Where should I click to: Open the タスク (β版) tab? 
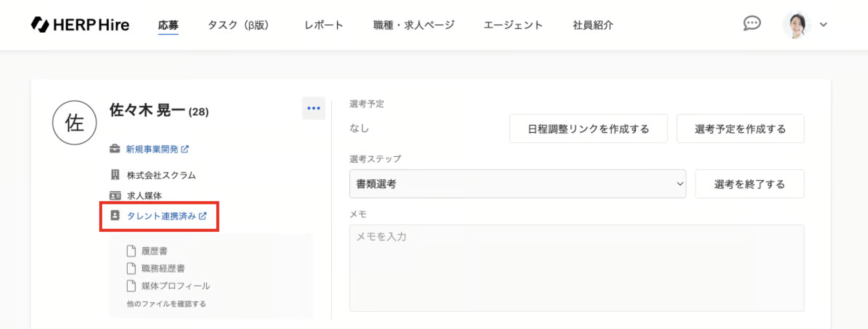tap(238, 25)
